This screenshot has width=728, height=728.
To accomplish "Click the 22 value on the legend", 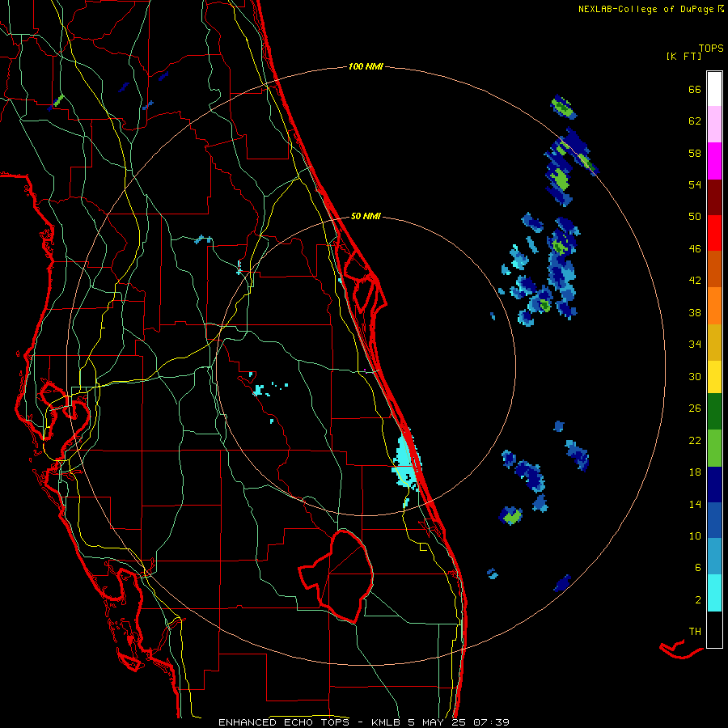I will tap(695, 441).
